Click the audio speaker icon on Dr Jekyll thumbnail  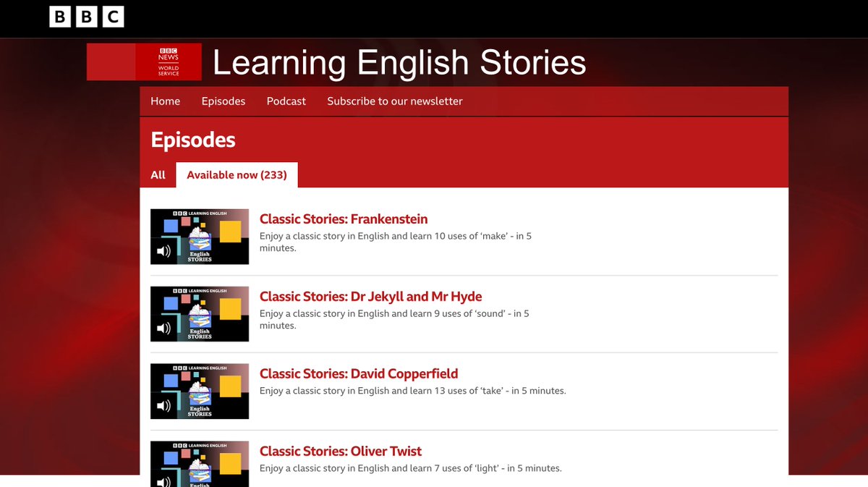[x=164, y=329]
